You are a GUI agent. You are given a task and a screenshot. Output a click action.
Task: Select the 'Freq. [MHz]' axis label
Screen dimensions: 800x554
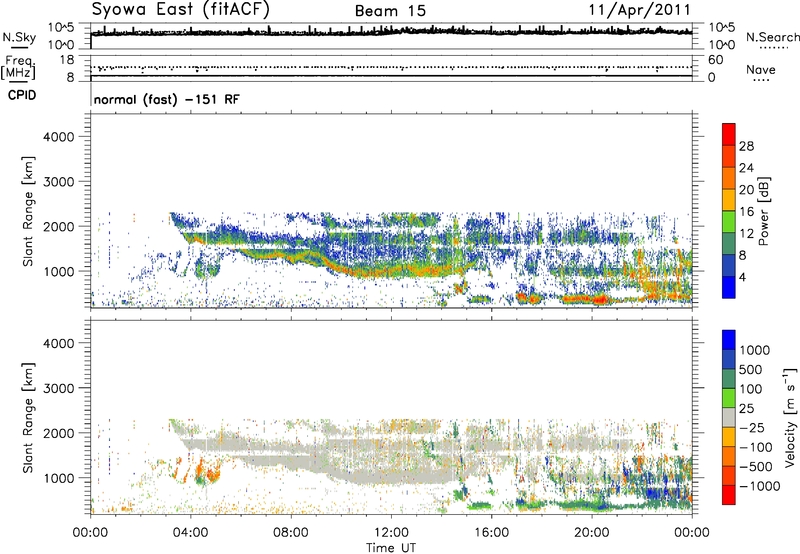(x=18, y=68)
